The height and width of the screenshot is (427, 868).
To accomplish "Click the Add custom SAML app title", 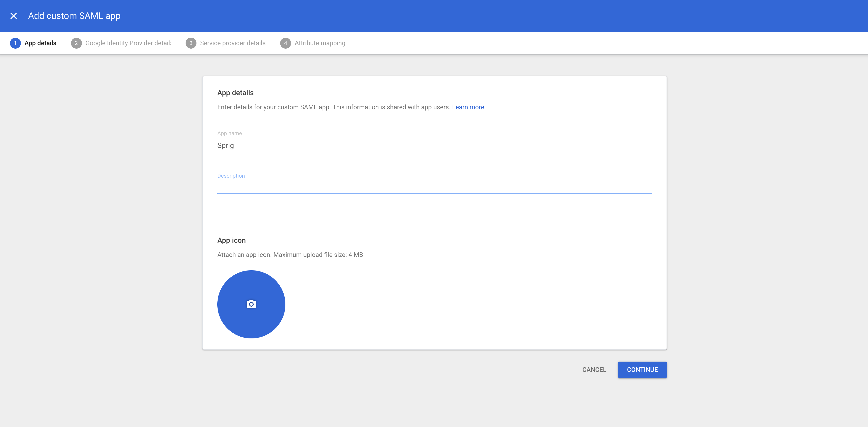I will 74,16.
